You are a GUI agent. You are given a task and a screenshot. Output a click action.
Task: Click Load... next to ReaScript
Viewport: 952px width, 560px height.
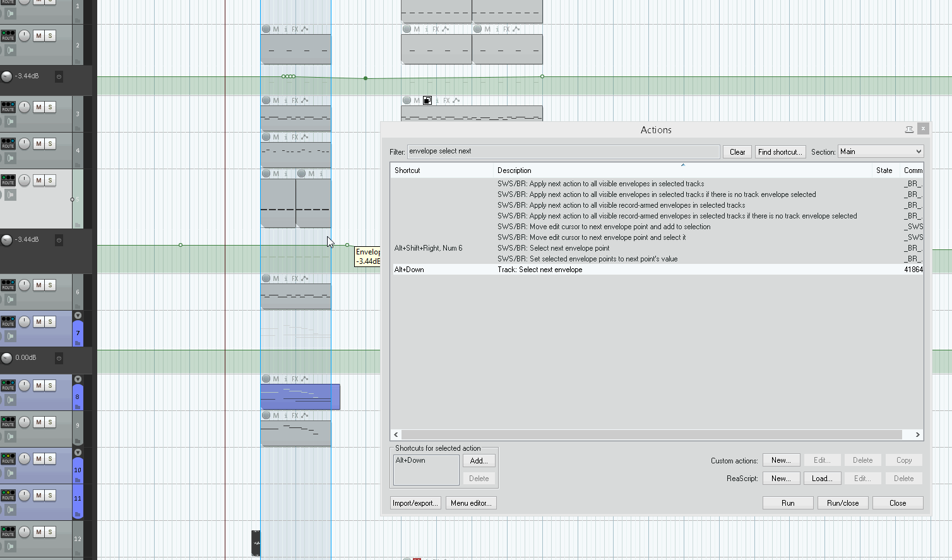coord(822,479)
